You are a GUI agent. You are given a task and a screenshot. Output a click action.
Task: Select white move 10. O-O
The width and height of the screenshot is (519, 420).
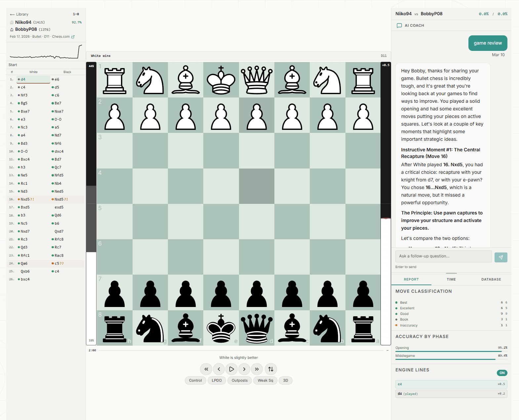tap(33, 151)
